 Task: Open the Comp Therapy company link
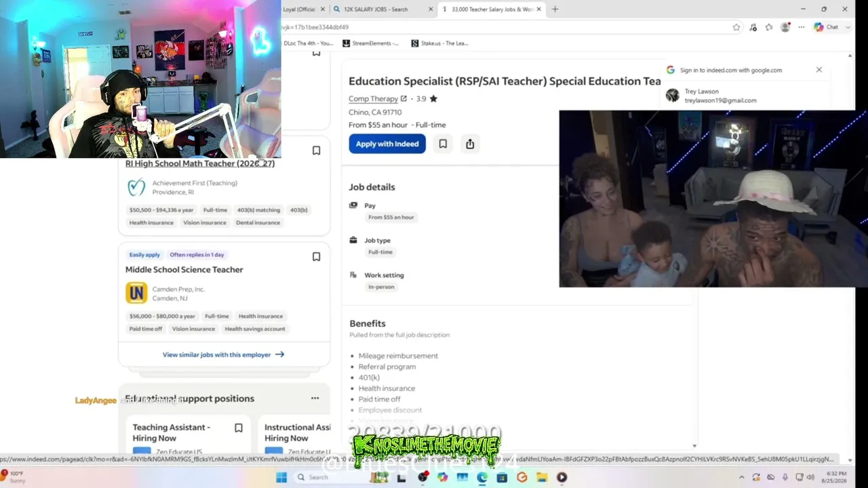[378, 99]
